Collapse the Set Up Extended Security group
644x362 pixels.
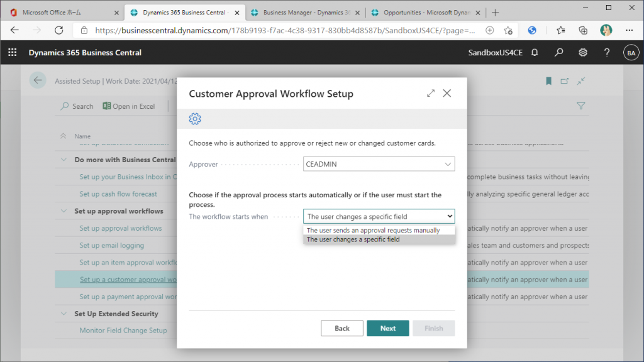64,314
